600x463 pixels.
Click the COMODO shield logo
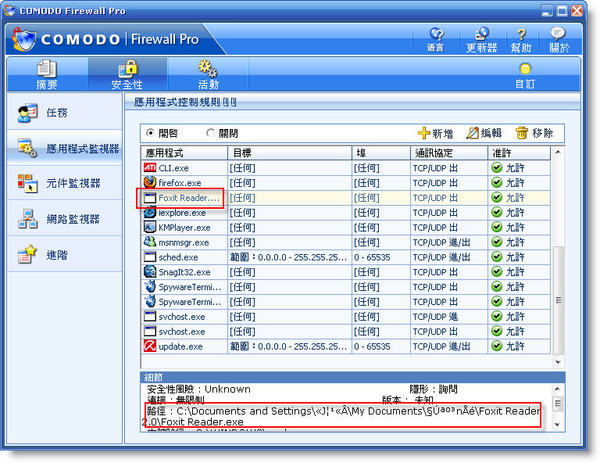coord(24,39)
